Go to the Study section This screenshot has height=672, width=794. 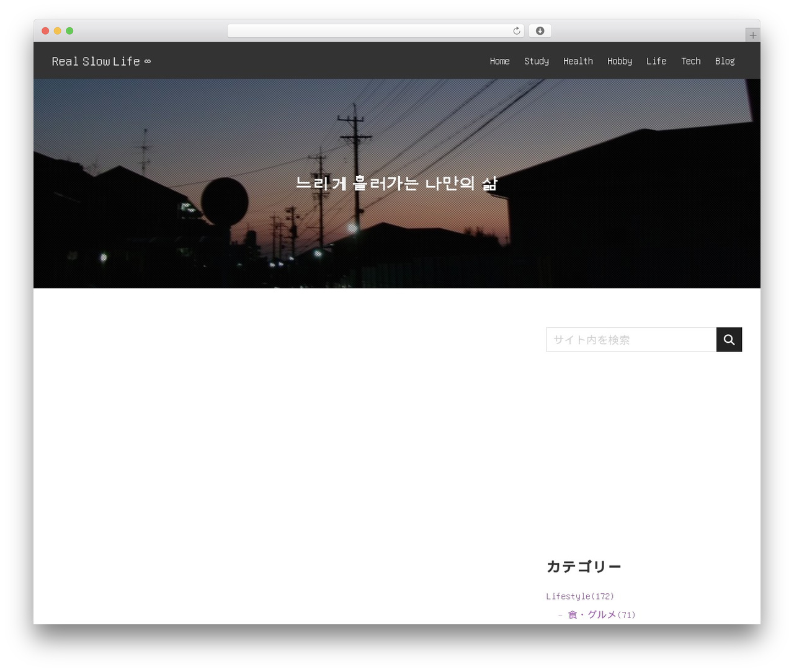click(537, 61)
